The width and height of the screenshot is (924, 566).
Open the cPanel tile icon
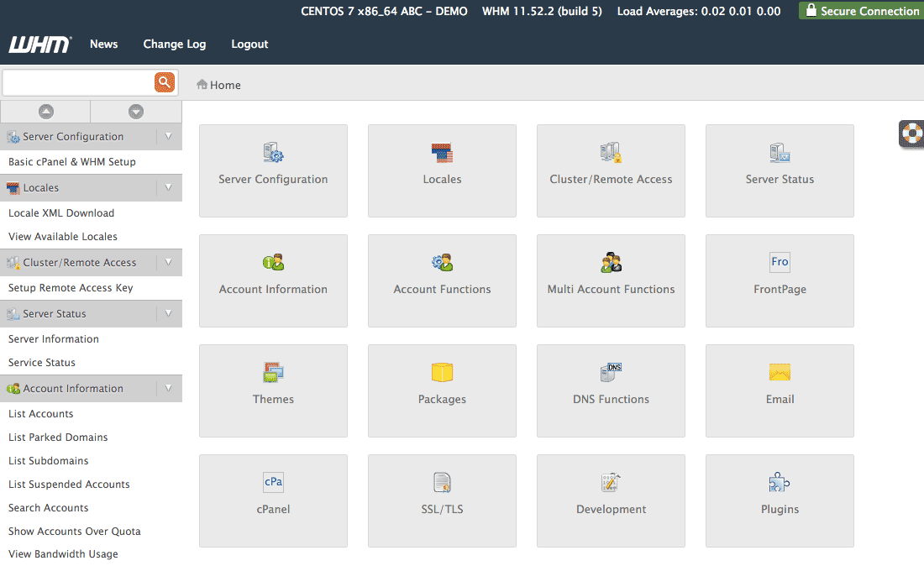pos(274,482)
